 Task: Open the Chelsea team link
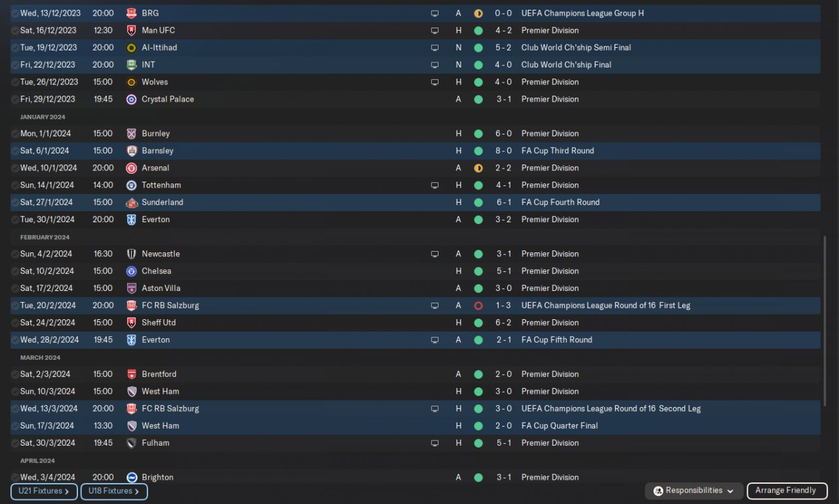point(157,271)
